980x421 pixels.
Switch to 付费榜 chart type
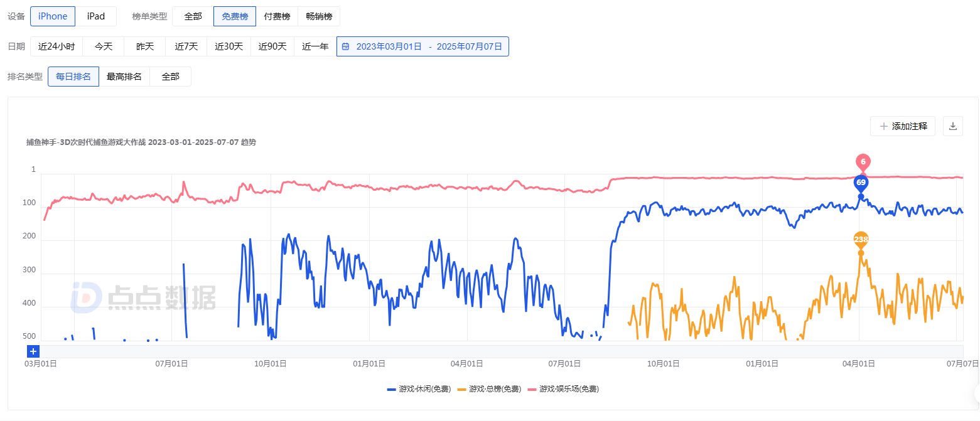[x=277, y=16]
